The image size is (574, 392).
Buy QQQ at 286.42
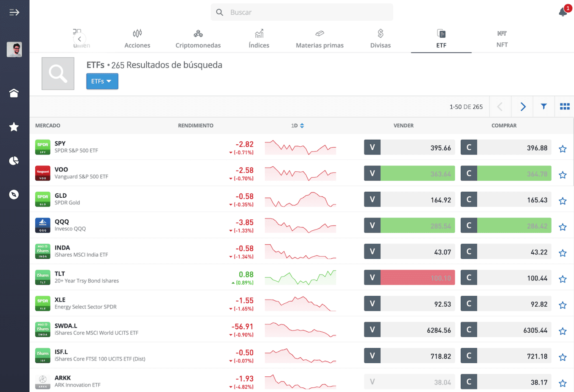(x=506, y=226)
